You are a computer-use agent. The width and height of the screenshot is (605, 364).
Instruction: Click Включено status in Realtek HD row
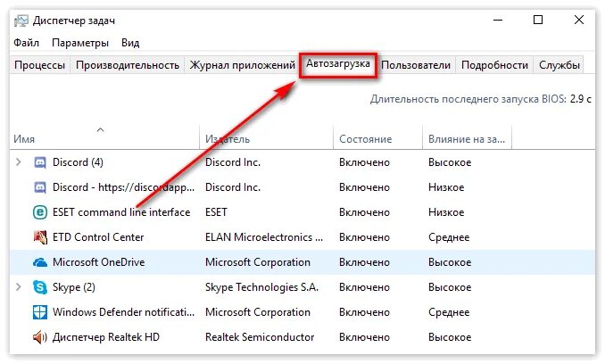pyautogui.click(x=364, y=337)
